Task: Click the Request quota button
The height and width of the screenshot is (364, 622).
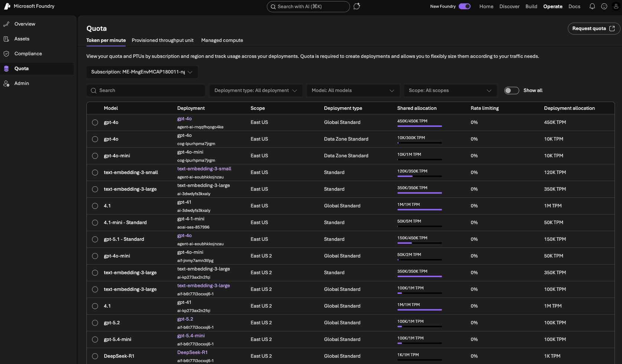Action: click(593, 29)
